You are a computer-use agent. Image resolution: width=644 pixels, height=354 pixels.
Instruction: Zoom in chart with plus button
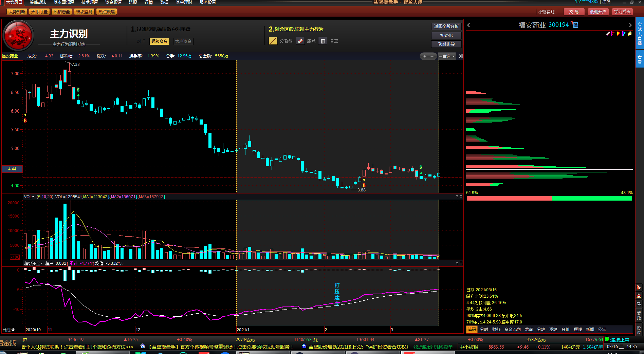[x=425, y=56]
